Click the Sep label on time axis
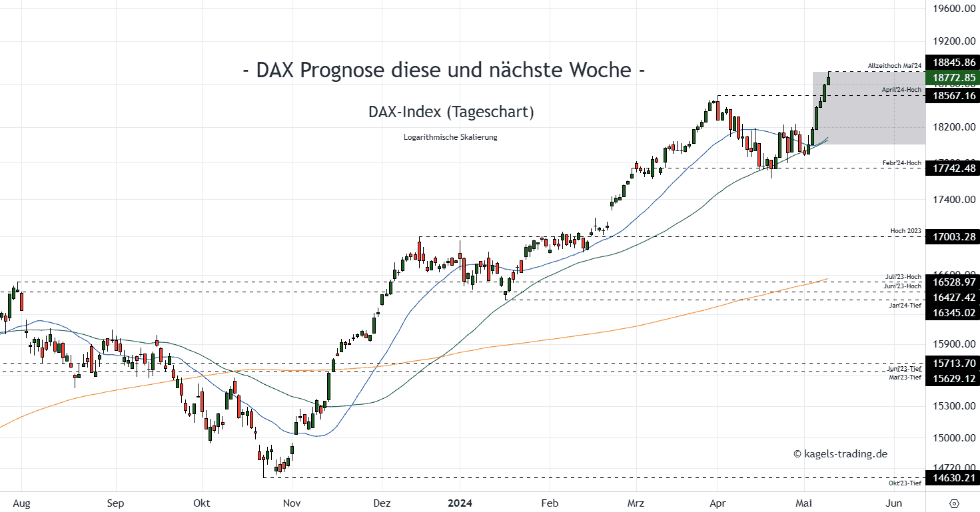The height and width of the screenshot is (512, 980). (115, 503)
